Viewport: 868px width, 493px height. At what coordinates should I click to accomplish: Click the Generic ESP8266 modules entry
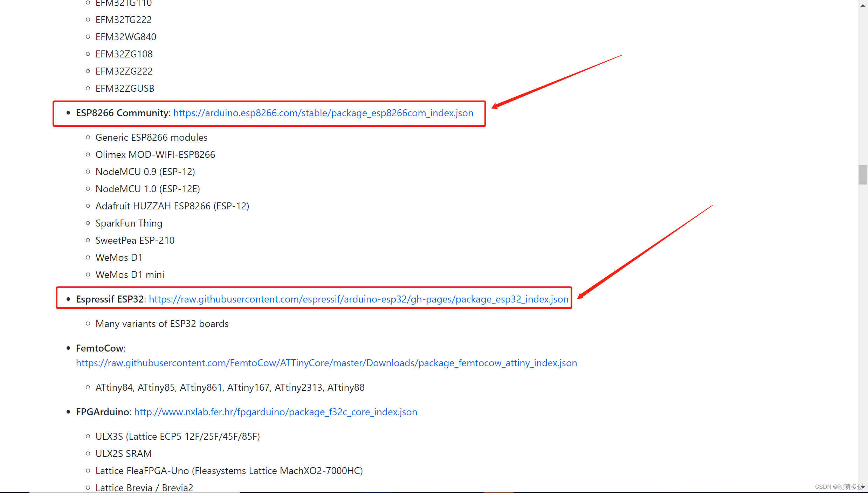151,138
